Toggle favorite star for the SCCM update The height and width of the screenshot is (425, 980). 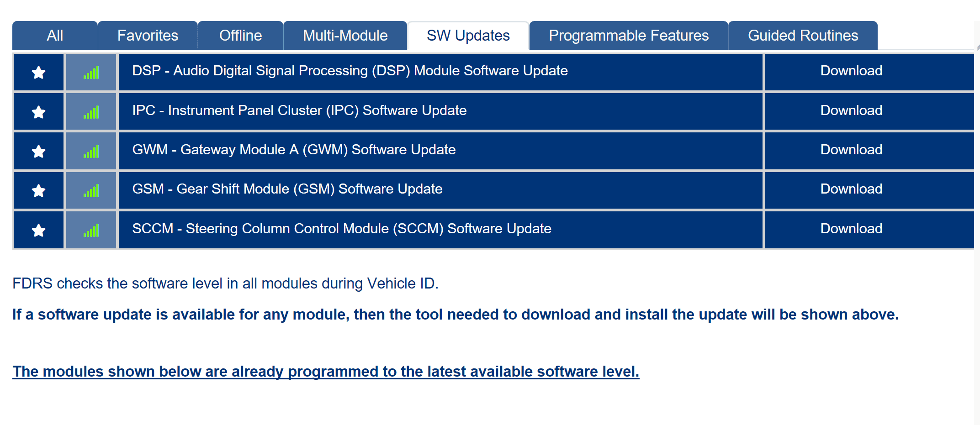38,230
